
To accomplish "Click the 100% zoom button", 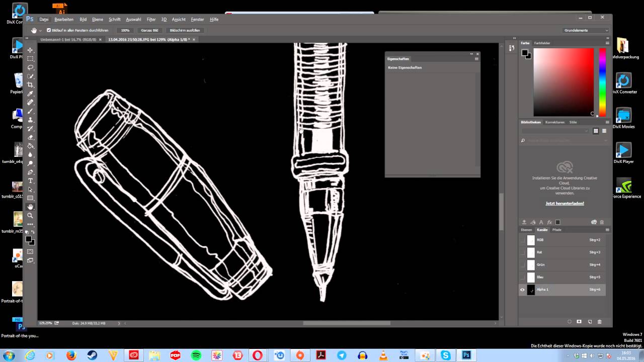I will tap(125, 30).
